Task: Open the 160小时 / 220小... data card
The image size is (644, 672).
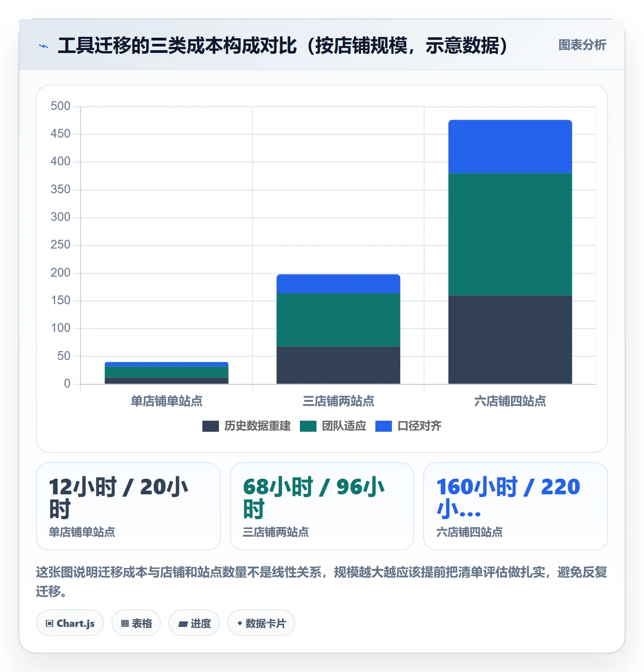Action: click(x=516, y=506)
